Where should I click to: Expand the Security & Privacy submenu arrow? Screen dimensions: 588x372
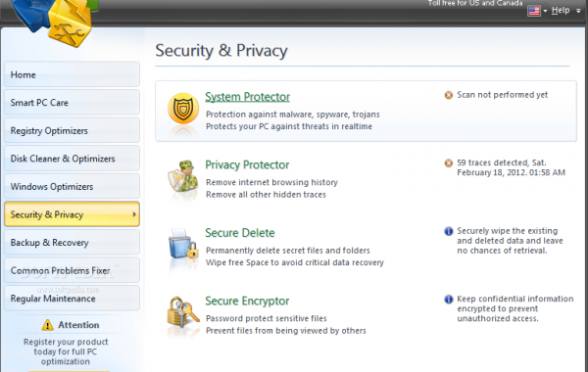134,214
